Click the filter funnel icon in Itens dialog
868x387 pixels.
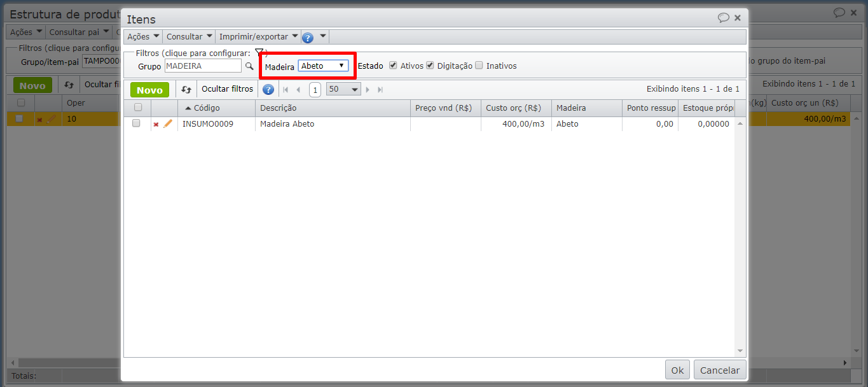[259, 52]
